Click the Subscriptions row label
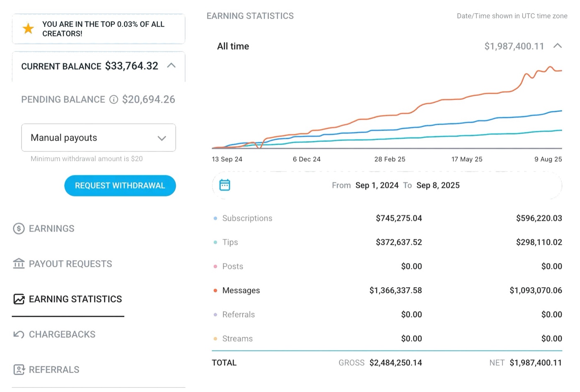 click(247, 218)
